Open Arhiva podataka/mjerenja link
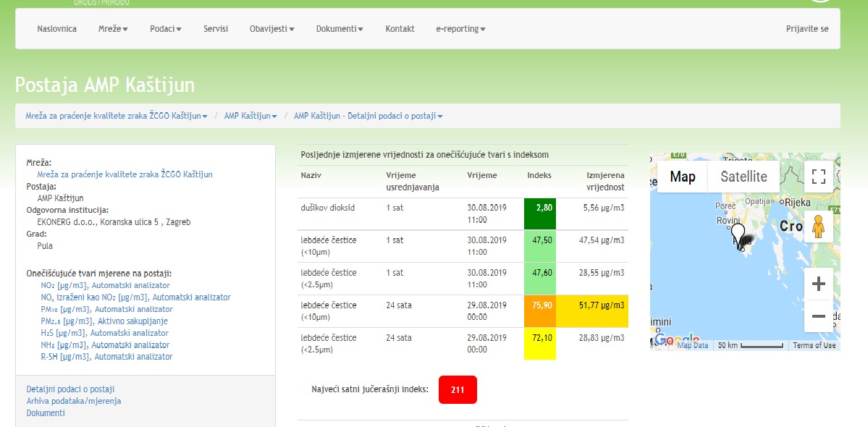The image size is (868, 427). tap(74, 401)
